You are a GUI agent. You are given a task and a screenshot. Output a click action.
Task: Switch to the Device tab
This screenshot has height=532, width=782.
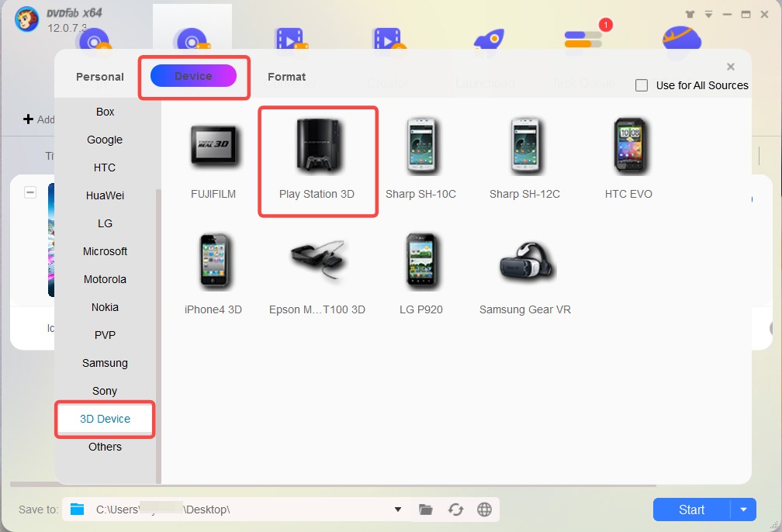click(x=193, y=76)
